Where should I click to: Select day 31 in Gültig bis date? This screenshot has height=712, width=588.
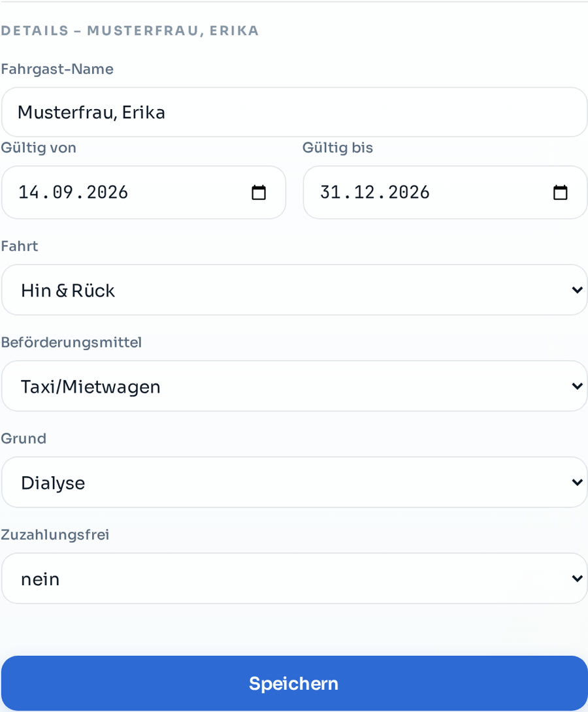(x=330, y=192)
